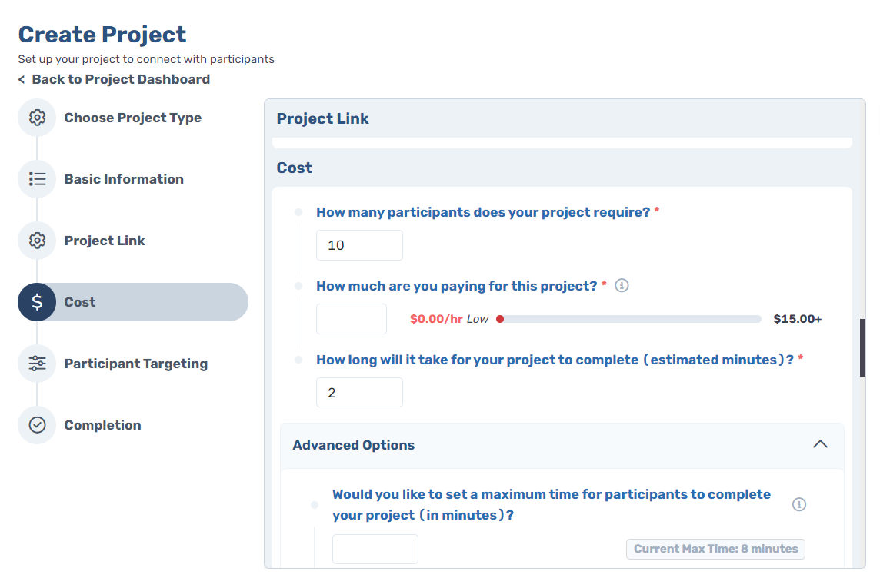Go back to Project Dashboard
The height and width of the screenshot is (588, 880).
114,80
